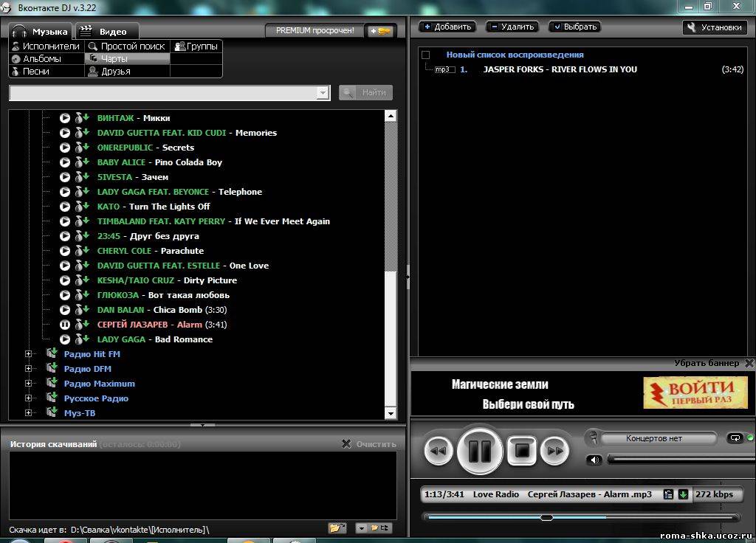Play KATO - Turn The Lights Off
This screenshot has height=543, width=756.
(x=65, y=207)
